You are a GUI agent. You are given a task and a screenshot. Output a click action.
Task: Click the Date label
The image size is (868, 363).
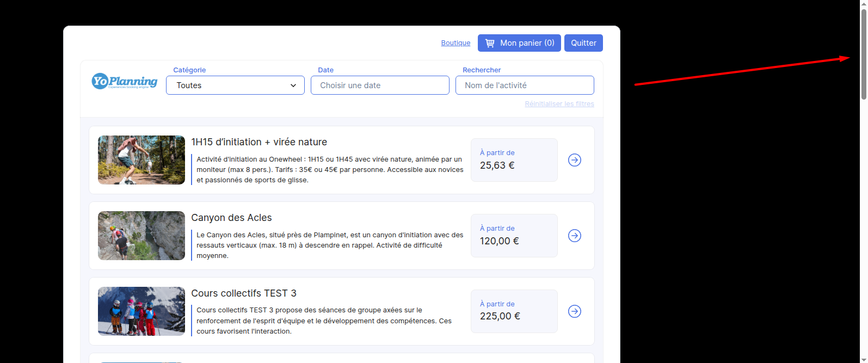pos(325,70)
